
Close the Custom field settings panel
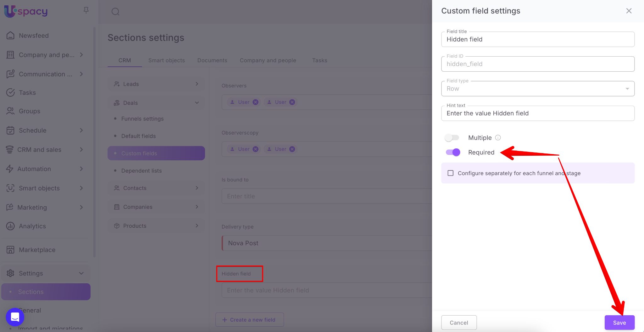click(629, 11)
